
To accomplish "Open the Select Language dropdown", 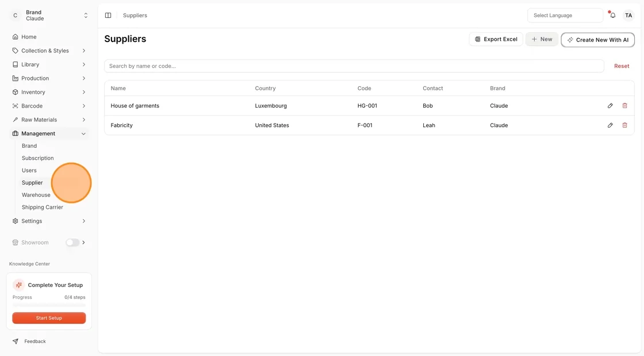I will pos(565,15).
